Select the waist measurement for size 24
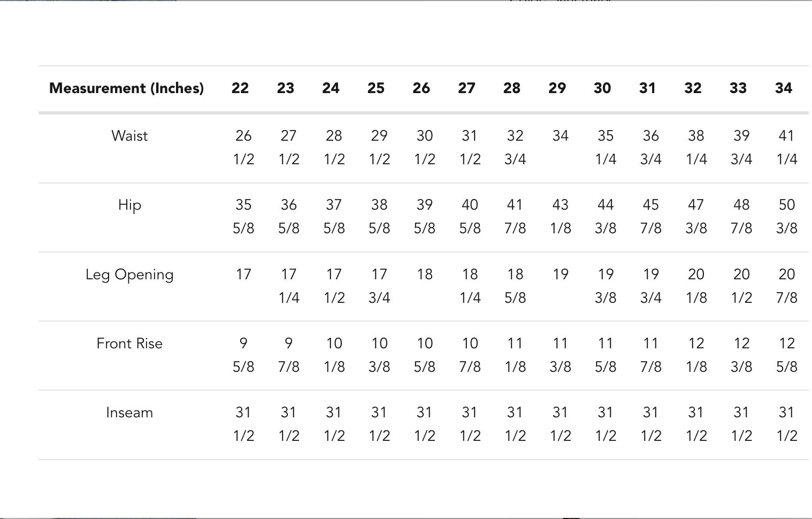 coord(334,147)
